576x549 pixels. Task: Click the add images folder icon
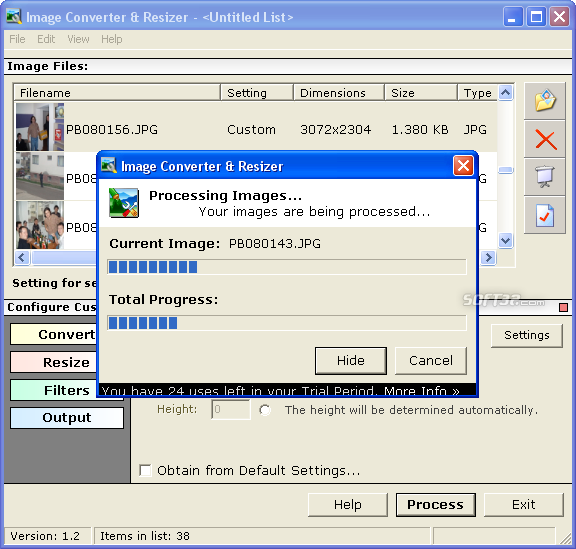pyautogui.click(x=545, y=101)
